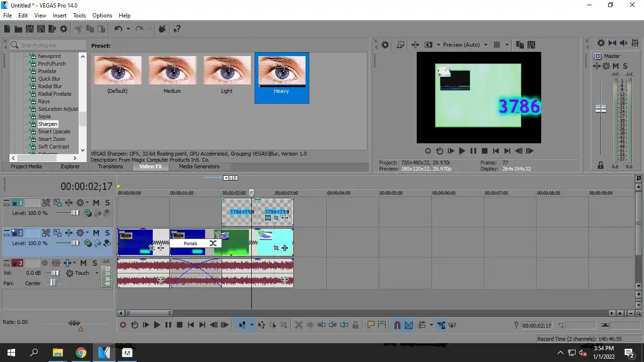The width and height of the screenshot is (644, 362).
Task: Select the Envelope edit tool
Action: (x=261, y=325)
